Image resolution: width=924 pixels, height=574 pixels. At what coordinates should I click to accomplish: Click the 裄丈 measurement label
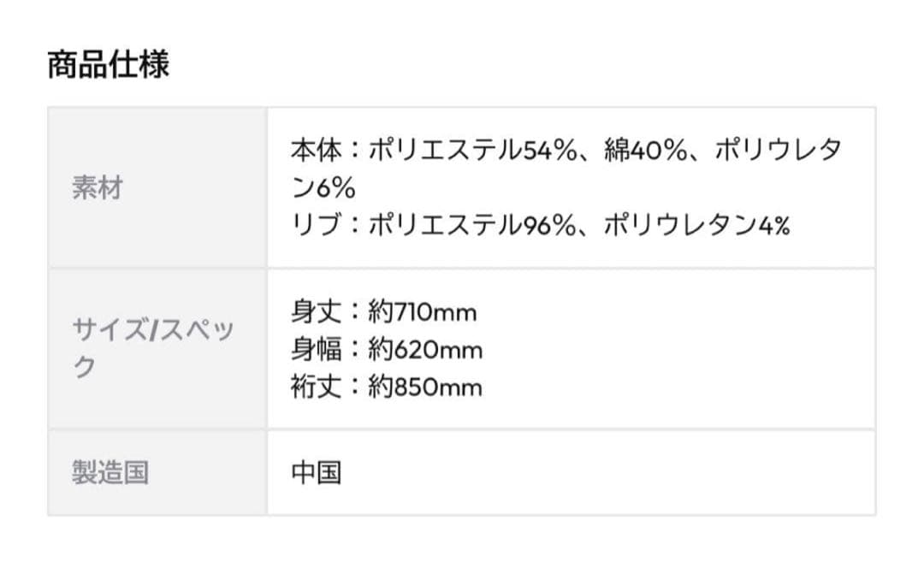pyautogui.click(x=316, y=388)
